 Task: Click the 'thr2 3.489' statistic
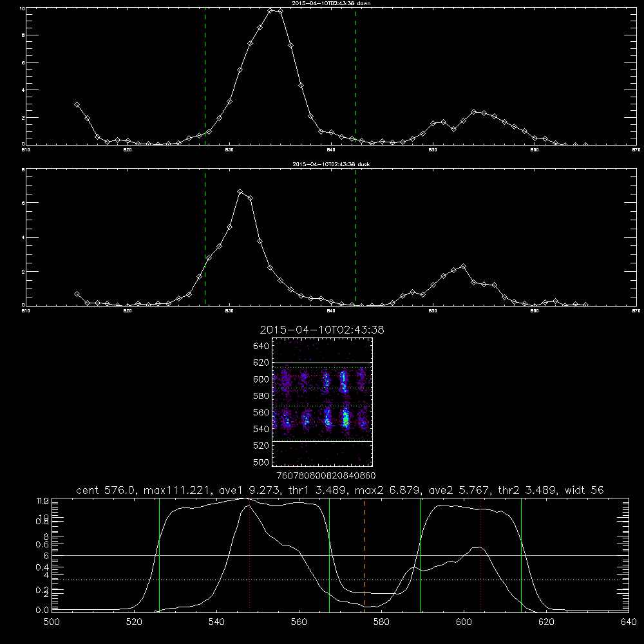pyautogui.click(x=528, y=490)
